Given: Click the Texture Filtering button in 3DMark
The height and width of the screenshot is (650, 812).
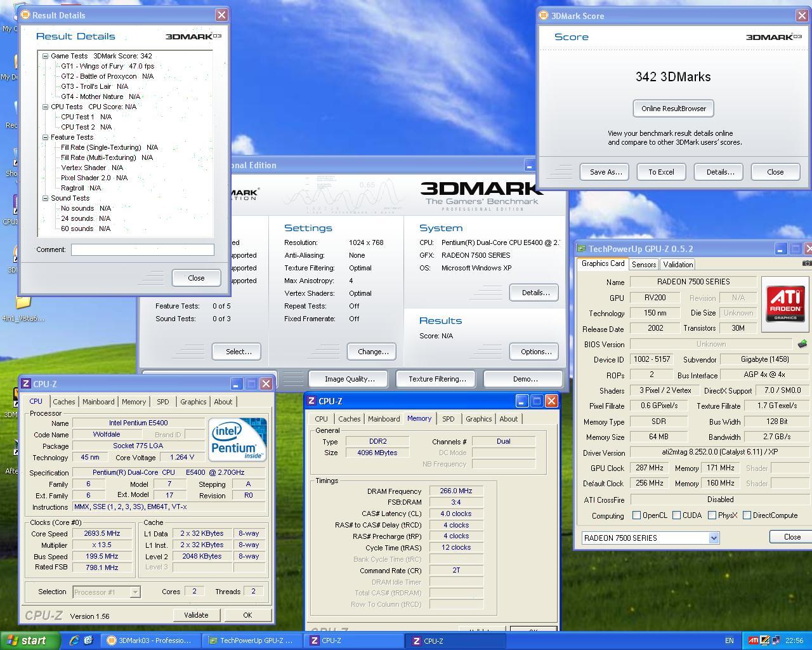Looking at the screenshot, I should click(437, 379).
